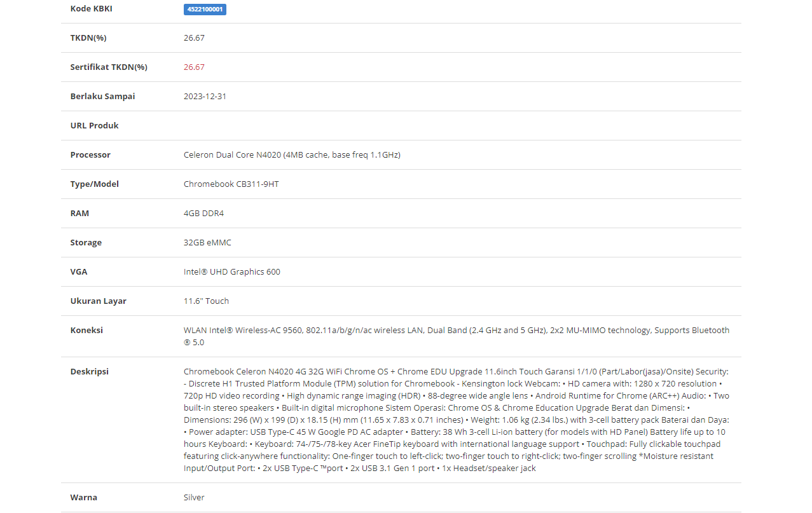Select the 'Kode KBKI' label
This screenshot has width=812, height=513.
91,9
